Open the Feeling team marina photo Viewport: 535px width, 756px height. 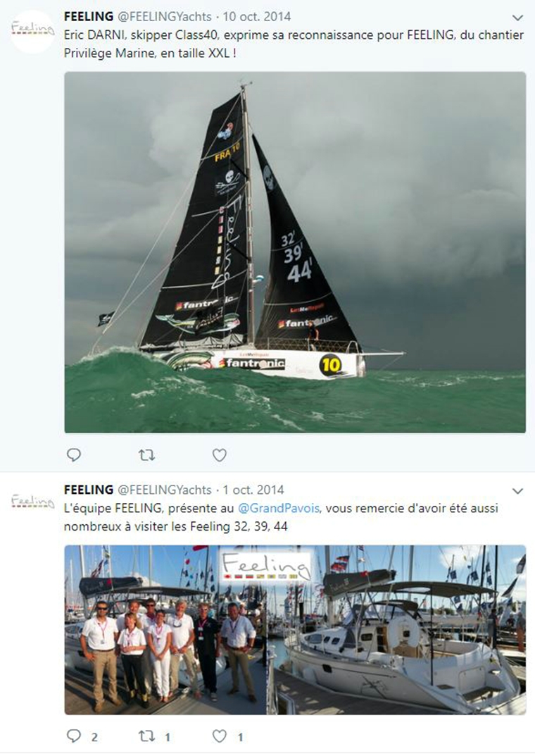click(x=295, y=630)
